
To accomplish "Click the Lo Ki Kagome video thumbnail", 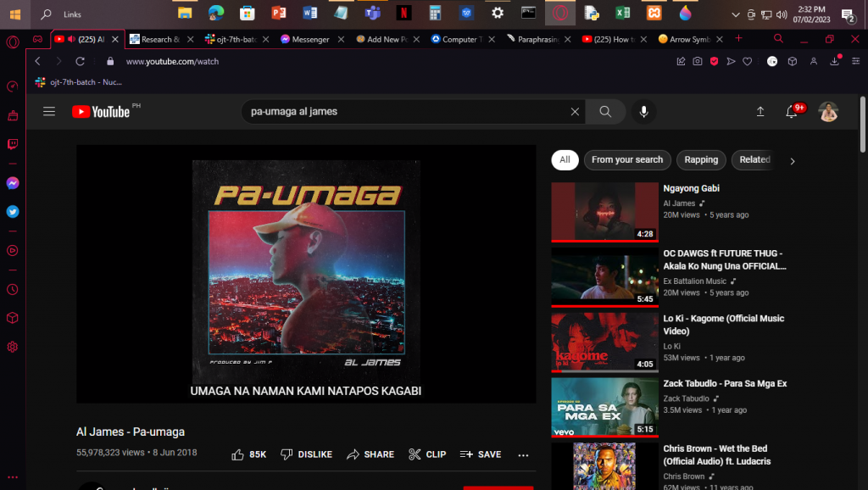I will [604, 342].
